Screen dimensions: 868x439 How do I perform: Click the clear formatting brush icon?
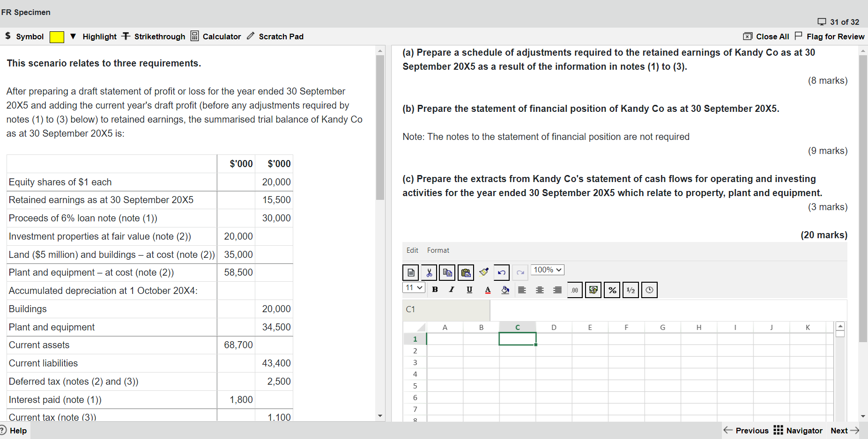click(x=484, y=272)
